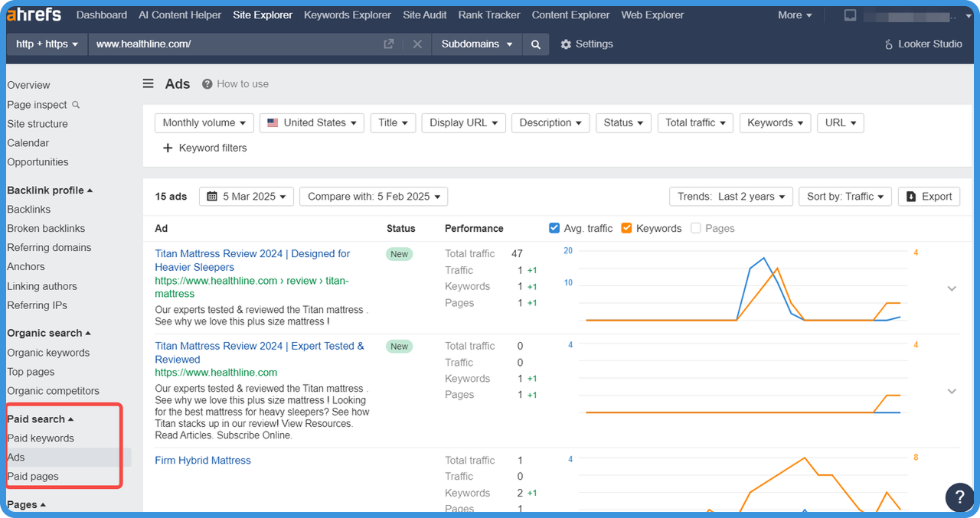Open Status filter dropdown

[623, 123]
